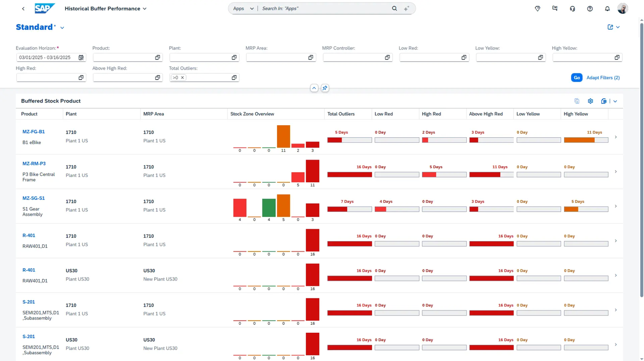644x361 pixels.
Task: Click the Stock Zone Overview column header
Action: pyautogui.click(x=252, y=114)
